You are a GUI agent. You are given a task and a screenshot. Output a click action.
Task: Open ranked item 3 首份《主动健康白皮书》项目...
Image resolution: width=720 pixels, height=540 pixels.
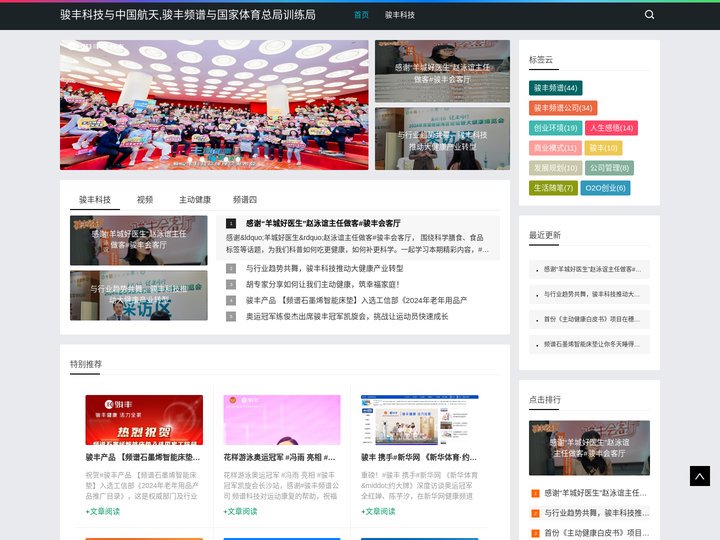pos(596,533)
